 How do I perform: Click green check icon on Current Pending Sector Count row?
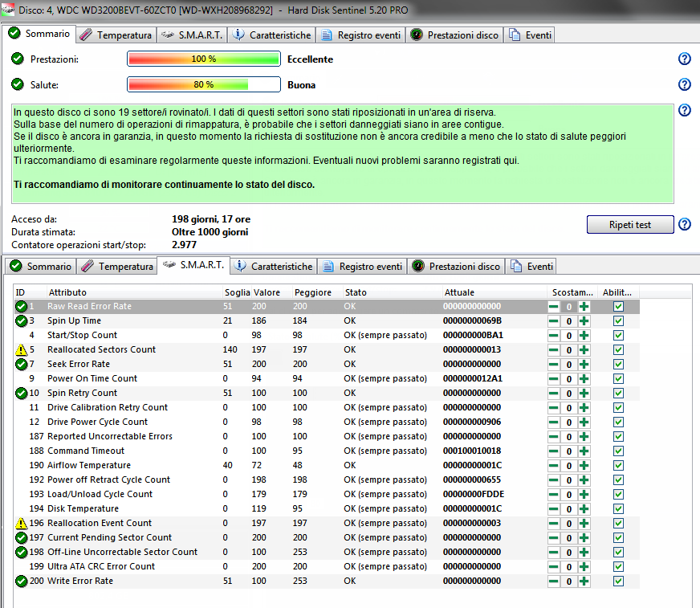tap(21, 537)
